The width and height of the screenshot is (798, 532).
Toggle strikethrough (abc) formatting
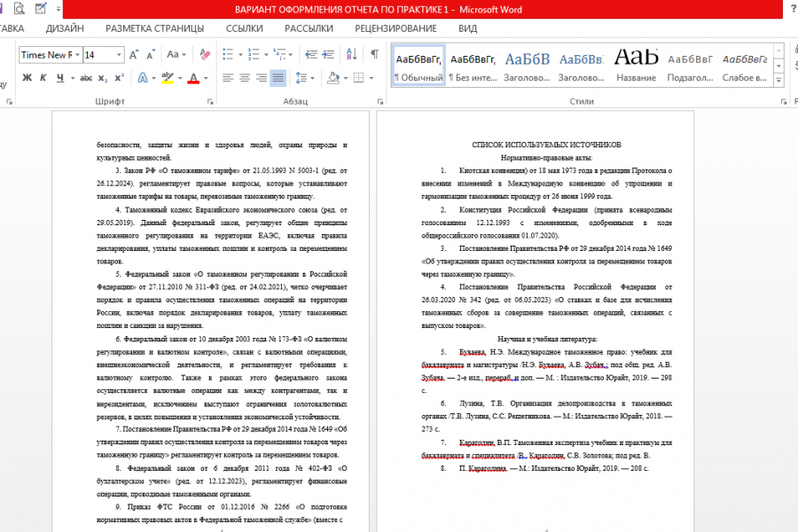point(86,78)
